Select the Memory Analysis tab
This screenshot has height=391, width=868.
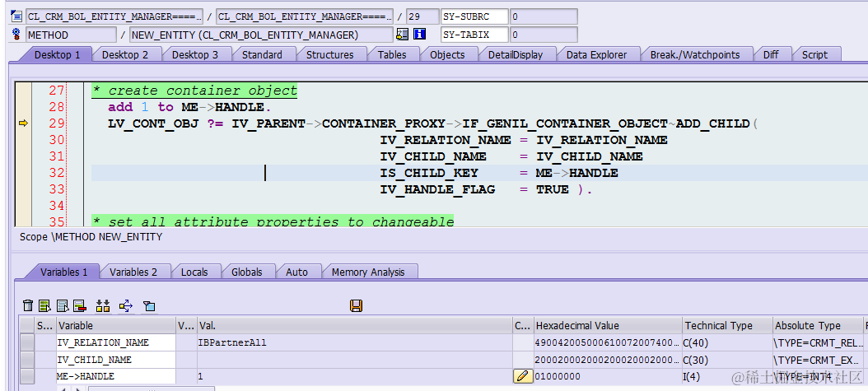pos(368,272)
